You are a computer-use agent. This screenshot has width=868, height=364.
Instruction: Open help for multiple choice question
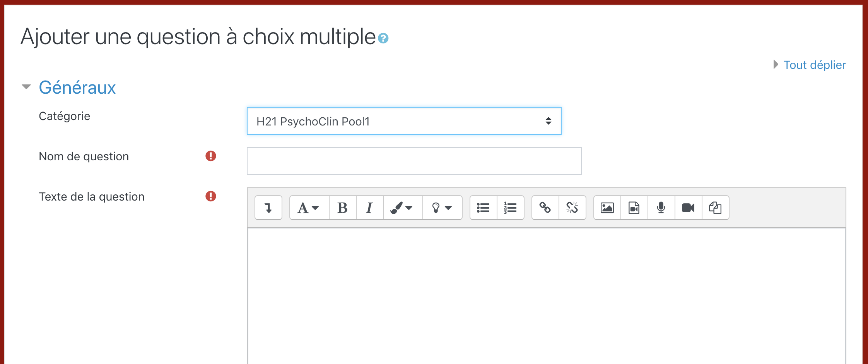click(383, 38)
